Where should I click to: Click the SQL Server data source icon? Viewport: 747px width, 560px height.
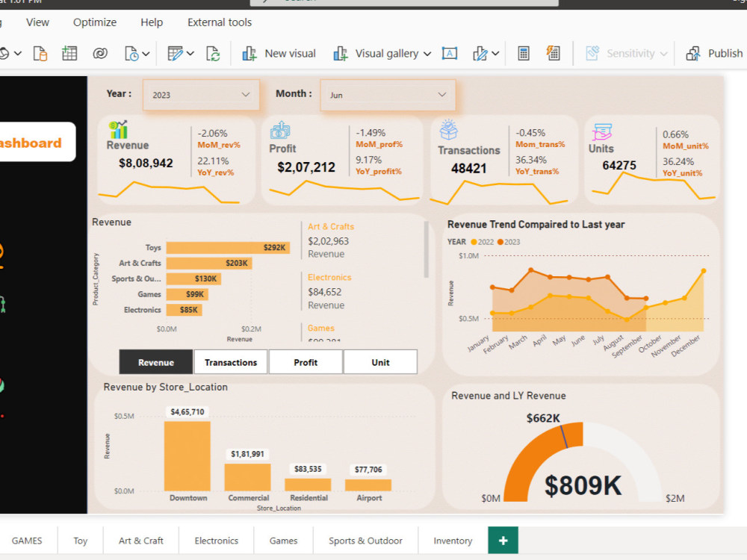pyautogui.click(x=40, y=53)
